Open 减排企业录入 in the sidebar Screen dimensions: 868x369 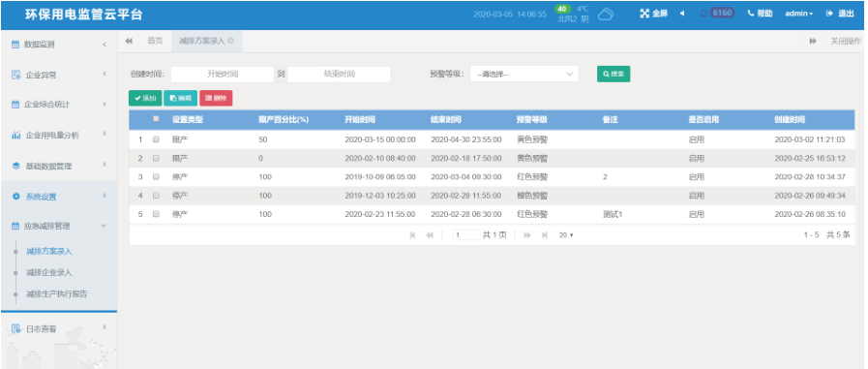[x=49, y=272]
